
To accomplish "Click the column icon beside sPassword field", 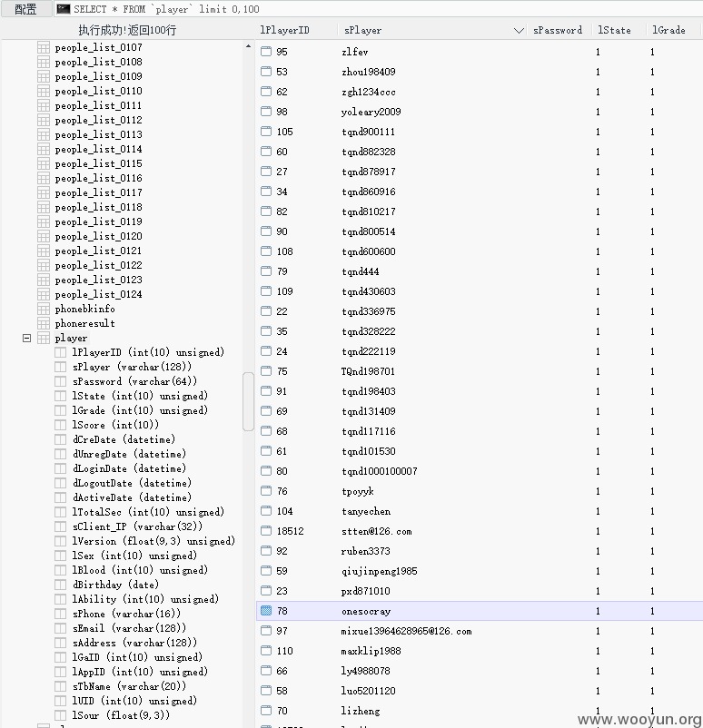I will (61, 381).
